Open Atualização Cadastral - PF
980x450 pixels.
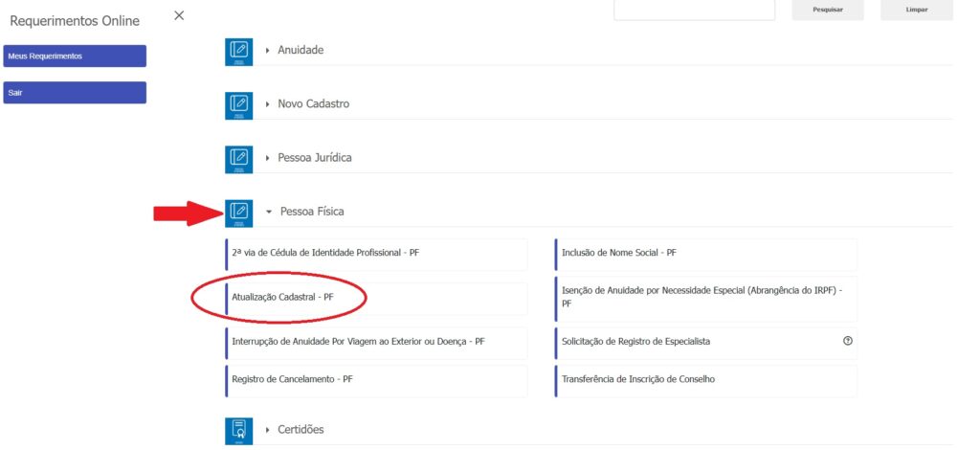(282, 298)
